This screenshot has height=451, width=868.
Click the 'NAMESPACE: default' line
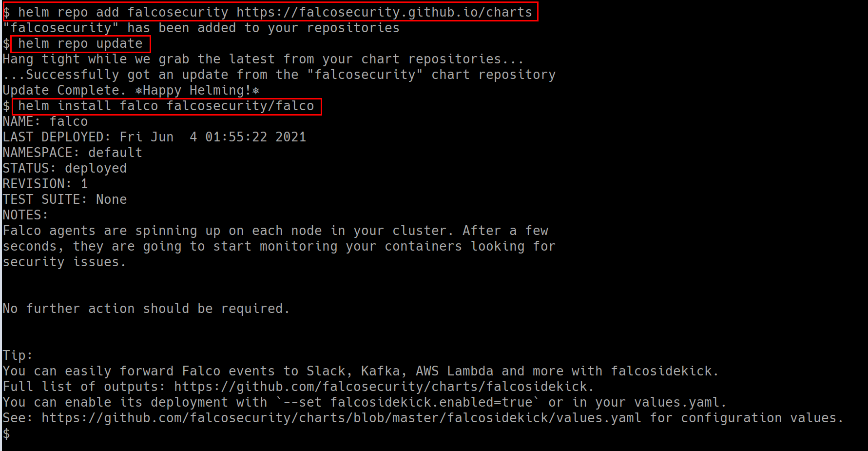pyautogui.click(x=73, y=153)
